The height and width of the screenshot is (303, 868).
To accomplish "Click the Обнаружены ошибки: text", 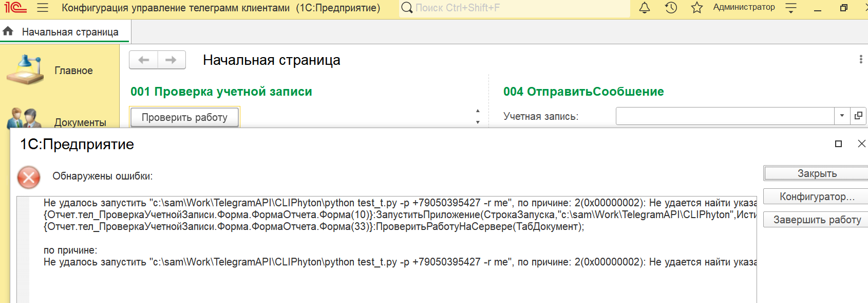I will (x=103, y=176).
